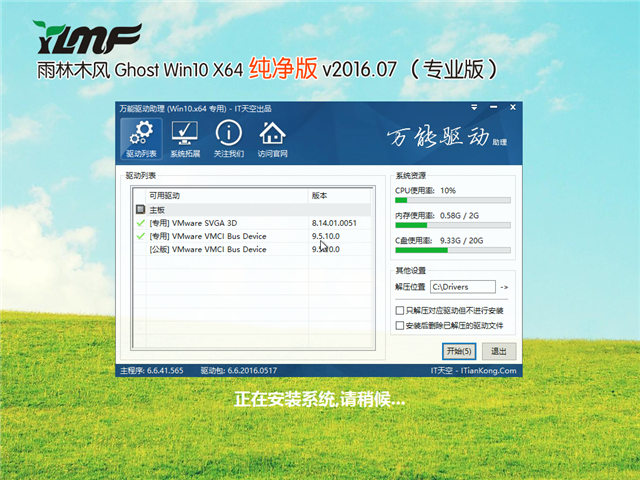Click 主程序: 6.6.41.565 status text

(x=152, y=371)
